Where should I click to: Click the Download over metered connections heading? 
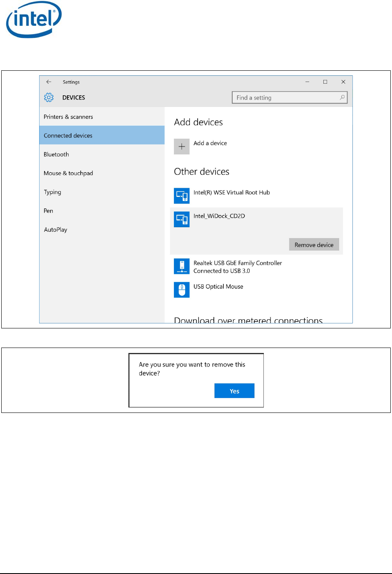tap(248, 320)
